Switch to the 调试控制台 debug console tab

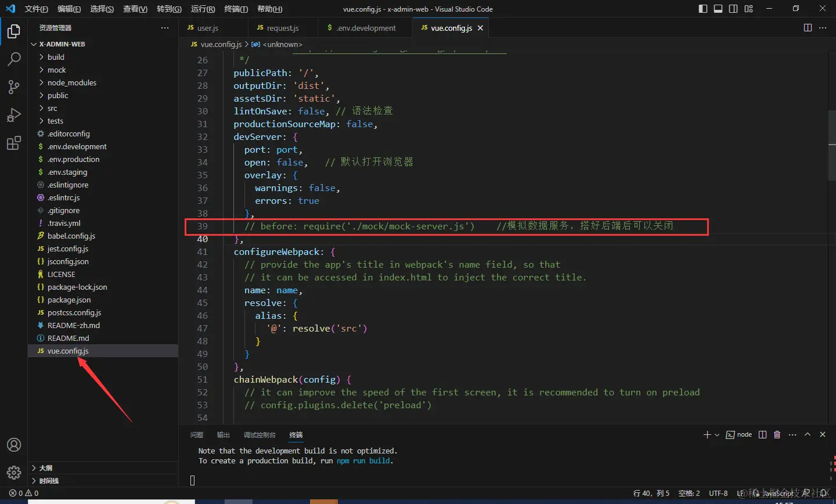[260, 435]
